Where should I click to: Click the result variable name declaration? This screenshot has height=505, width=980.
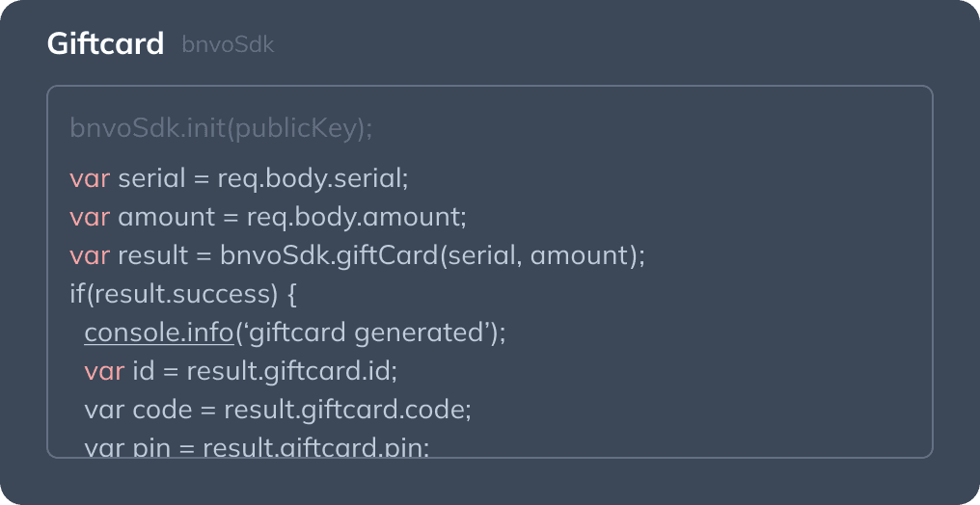(152, 255)
